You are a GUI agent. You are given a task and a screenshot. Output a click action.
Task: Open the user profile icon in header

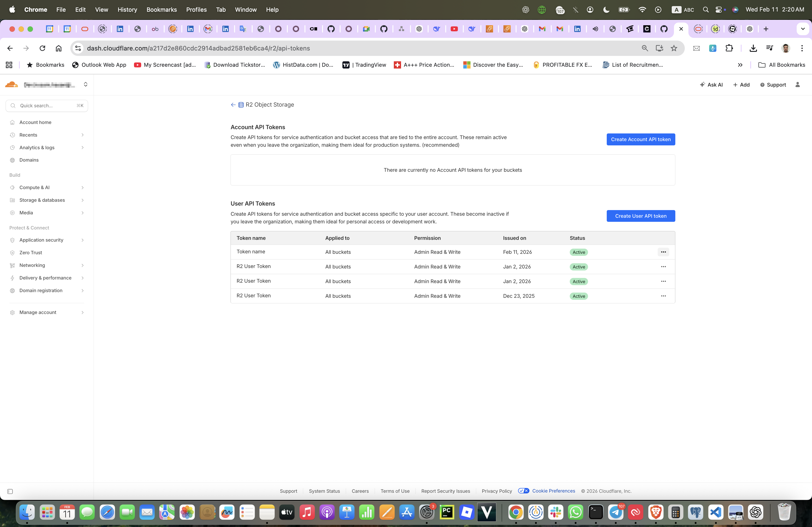[797, 85]
